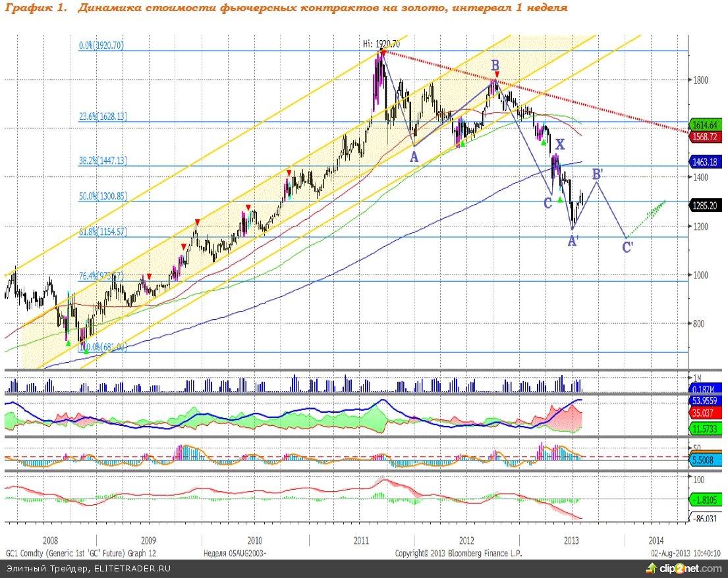Click the wave label B' forecast point

[x=598, y=174]
